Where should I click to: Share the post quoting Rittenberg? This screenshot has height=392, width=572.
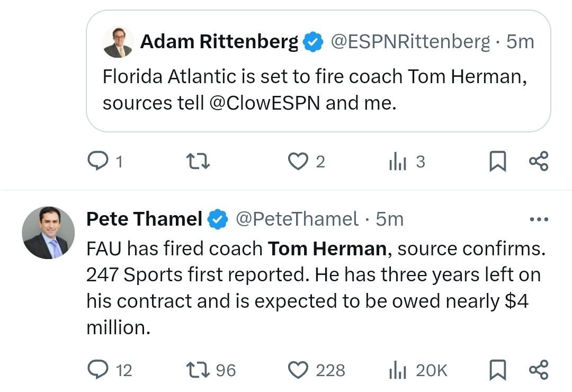539,161
